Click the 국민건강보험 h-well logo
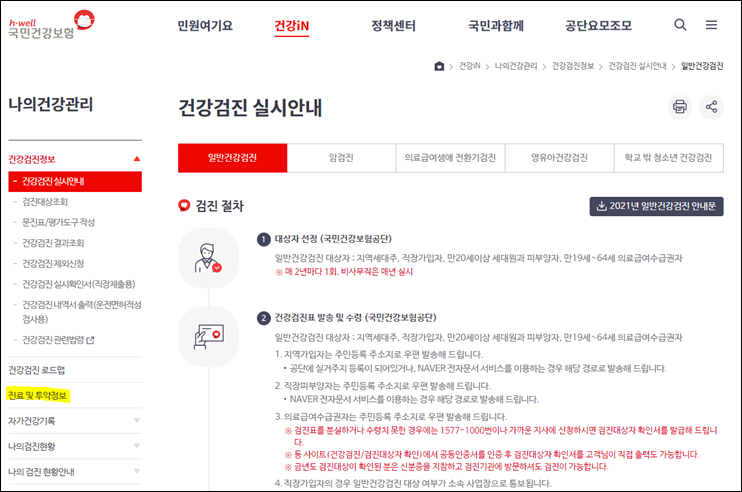The width and height of the screenshot is (742, 492). click(x=52, y=25)
